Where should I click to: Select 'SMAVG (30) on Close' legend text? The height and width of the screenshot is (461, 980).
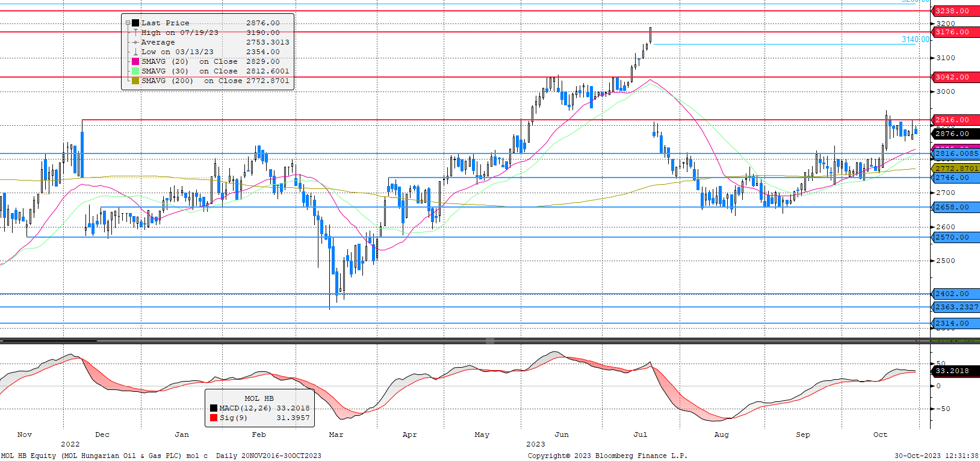(190, 71)
